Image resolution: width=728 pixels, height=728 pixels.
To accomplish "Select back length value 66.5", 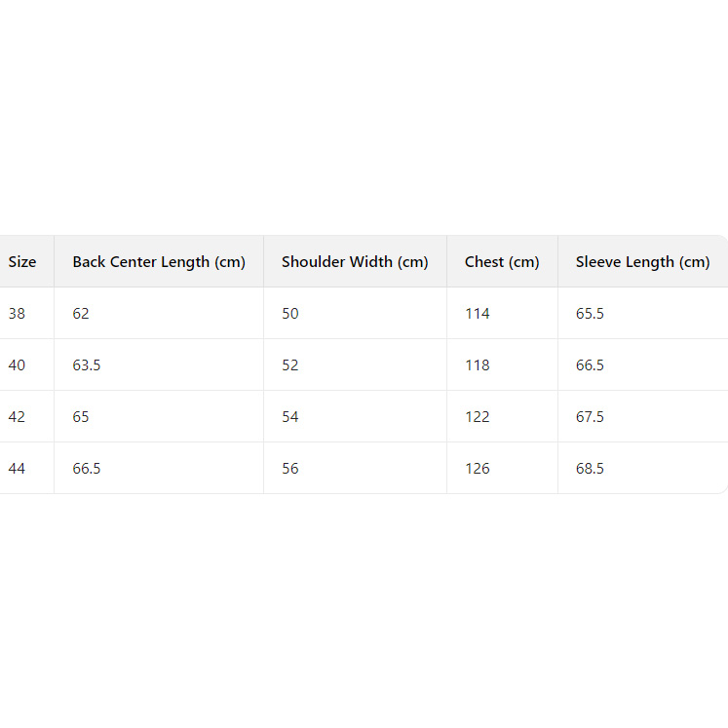I will pos(87,468).
